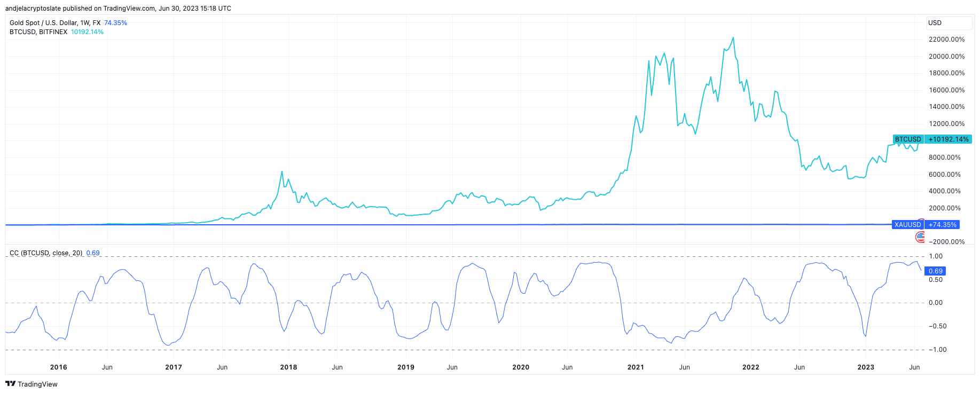980x393 pixels.
Task: Click the +74.35% price scale tag
Action: coord(943,225)
